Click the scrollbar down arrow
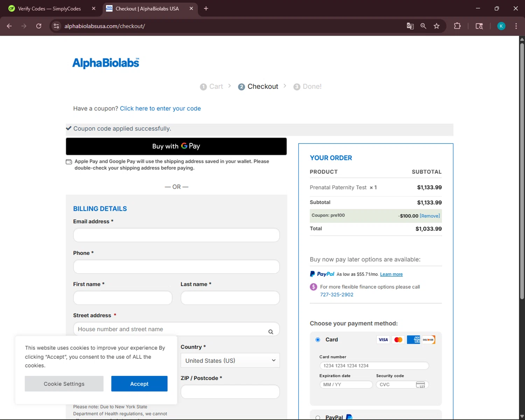The width and height of the screenshot is (525, 420). 522,416
